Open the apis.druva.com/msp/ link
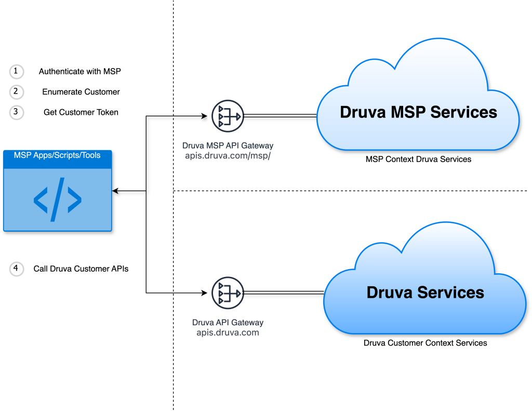This screenshot has height=411, width=532. click(x=227, y=155)
